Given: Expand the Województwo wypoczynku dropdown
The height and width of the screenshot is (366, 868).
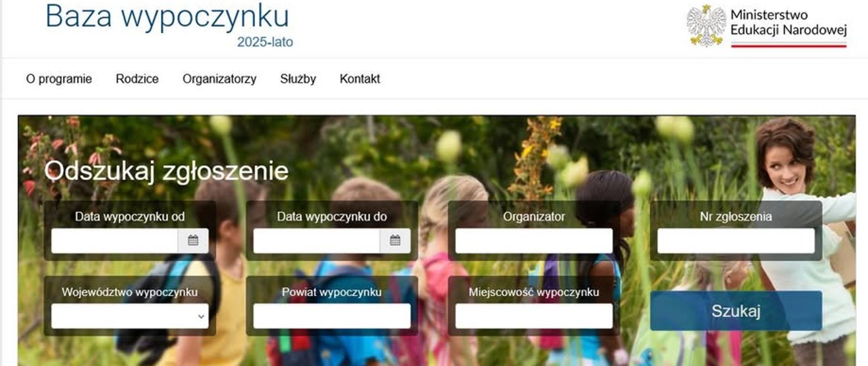Looking at the screenshot, I should 130,316.
